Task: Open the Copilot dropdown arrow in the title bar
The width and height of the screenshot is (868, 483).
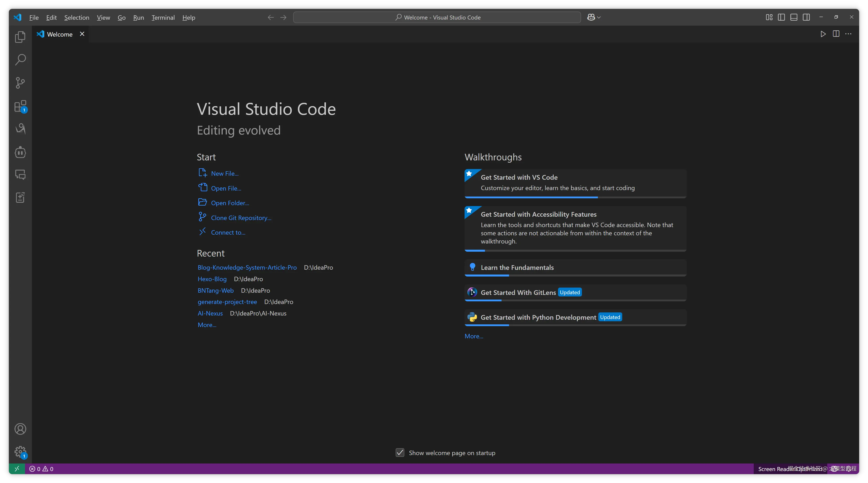Action: (x=599, y=17)
